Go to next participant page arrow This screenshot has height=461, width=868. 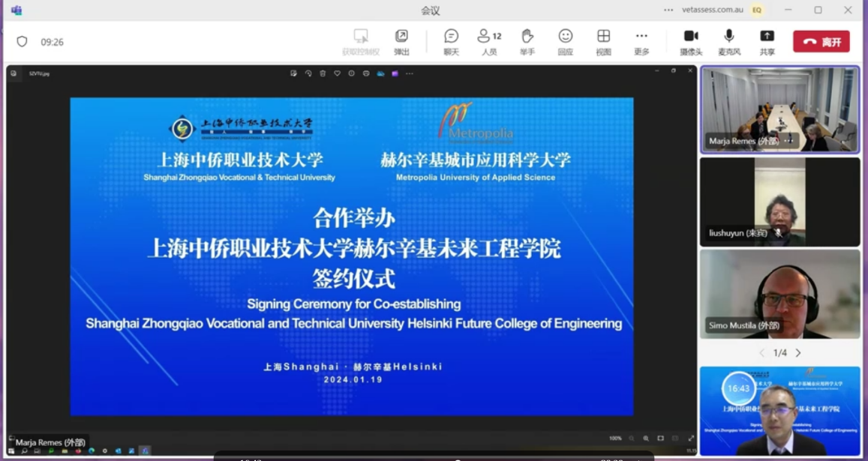pyautogui.click(x=798, y=353)
